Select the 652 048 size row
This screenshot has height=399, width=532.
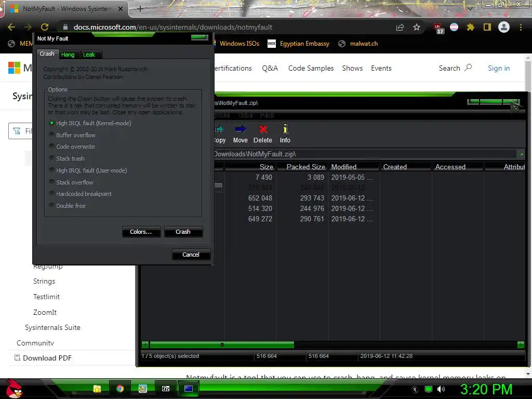point(370,198)
